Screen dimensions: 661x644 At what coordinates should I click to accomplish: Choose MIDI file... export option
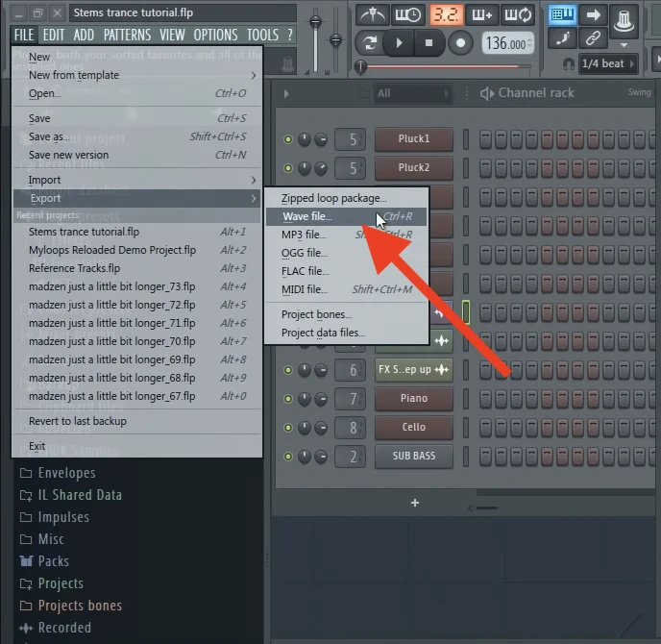[x=305, y=289]
